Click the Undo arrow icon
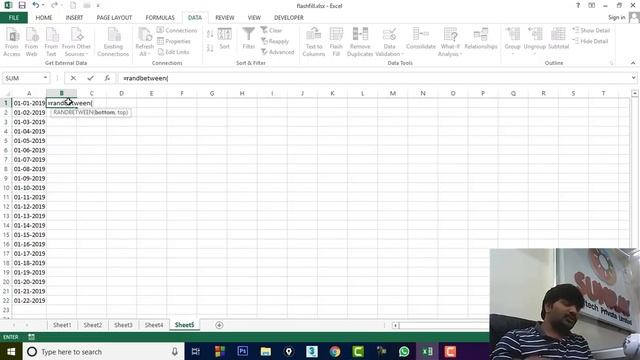This screenshot has width=640, height=360. [36, 5]
